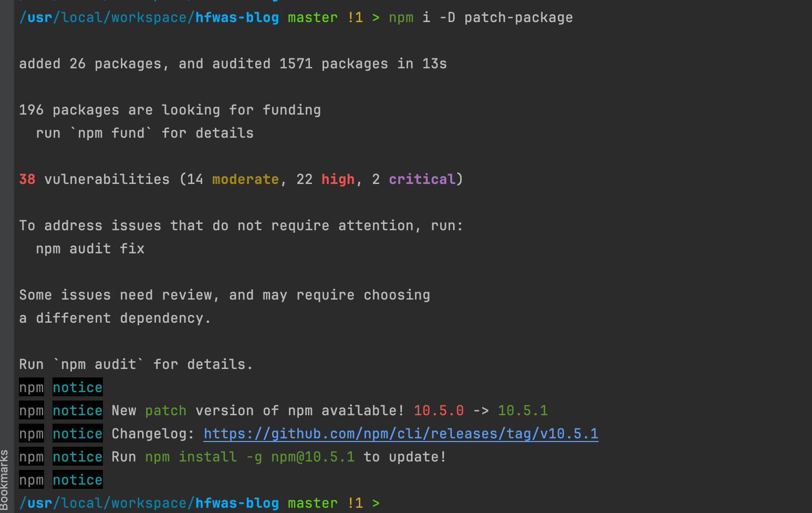This screenshot has height=513, width=812.
Task: Click the 'added 26 packages' output line
Action: pyautogui.click(x=233, y=64)
